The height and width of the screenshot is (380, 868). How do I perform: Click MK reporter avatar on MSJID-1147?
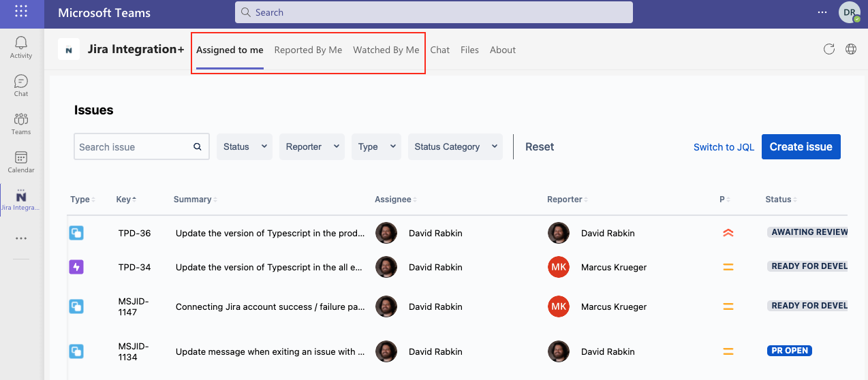pos(559,306)
